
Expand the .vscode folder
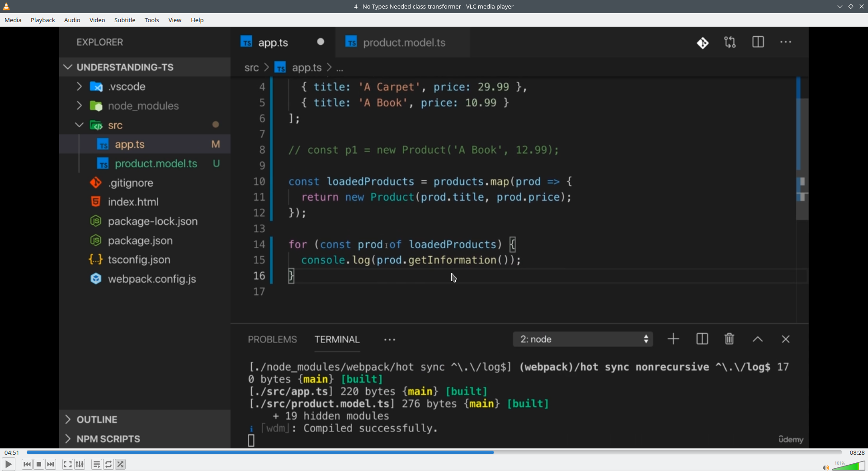145,87
